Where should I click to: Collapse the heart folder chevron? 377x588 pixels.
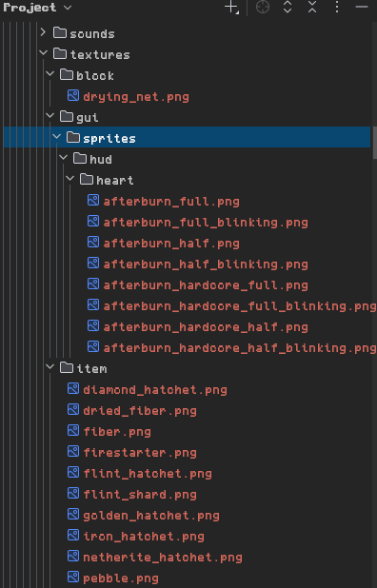pyautogui.click(x=70, y=179)
